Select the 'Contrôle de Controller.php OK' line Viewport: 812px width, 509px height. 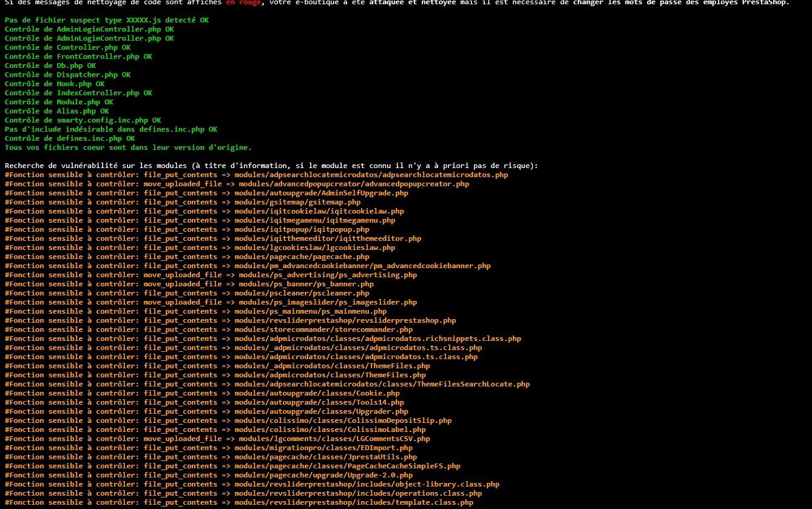pos(68,47)
